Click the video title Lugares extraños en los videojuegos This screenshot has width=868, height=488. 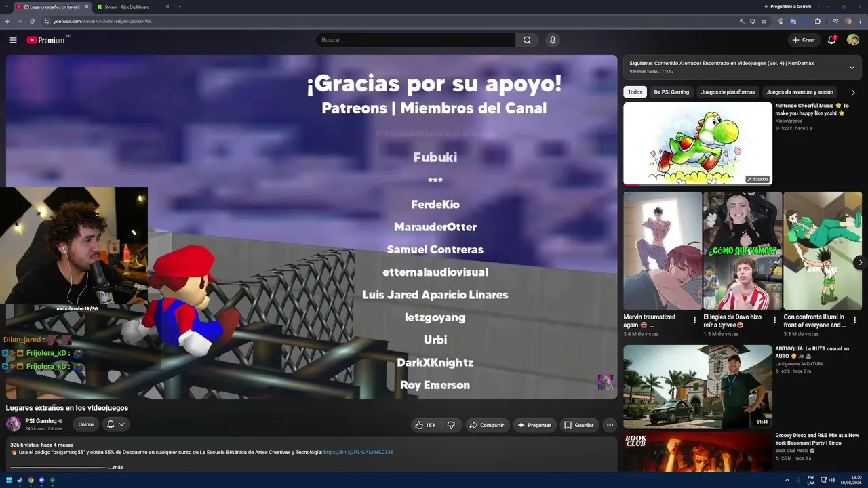point(67,408)
